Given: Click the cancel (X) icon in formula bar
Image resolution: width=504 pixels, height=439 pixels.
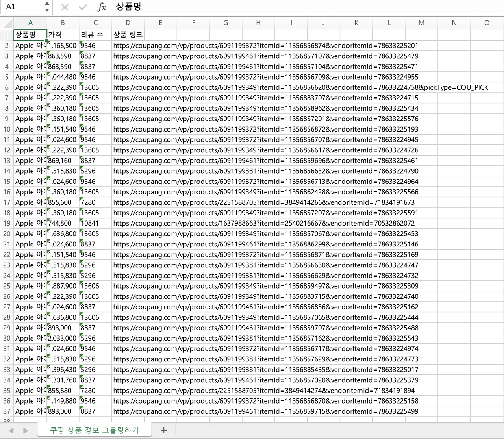Looking at the screenshot, I should [x=65, y=7].
